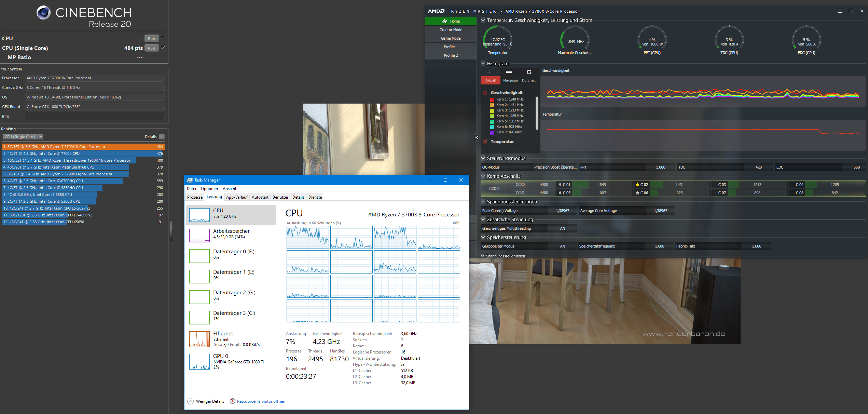Uncheck Temperatur histogram checkbox
Image resolution: width=868 pixels, height=414 pixels.
(485, 142)
